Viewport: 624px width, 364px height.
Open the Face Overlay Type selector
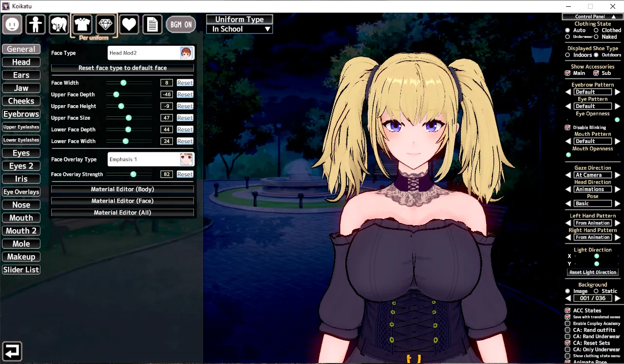click(151, 159)
